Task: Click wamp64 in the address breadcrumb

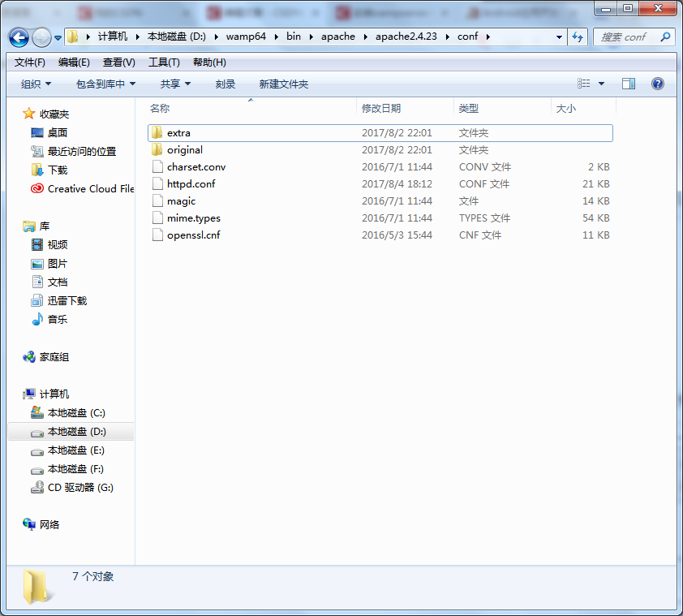Action: point(246,37)
